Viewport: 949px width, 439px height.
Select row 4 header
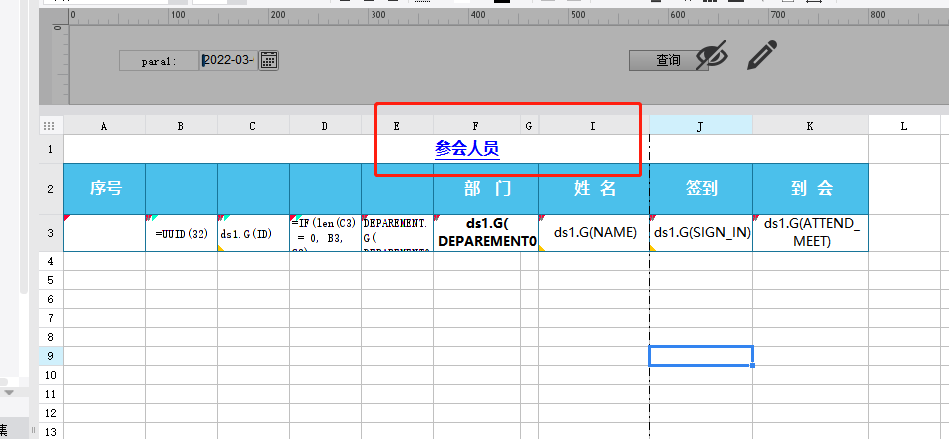(51, 261)
